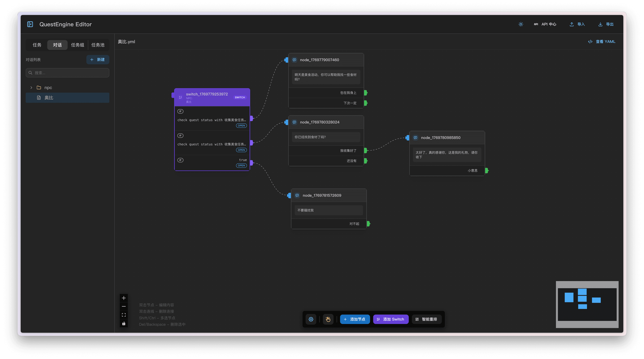Toggle light theme sun icon
The height and width of the screenshot is (359, 644).
coord(521,24)
